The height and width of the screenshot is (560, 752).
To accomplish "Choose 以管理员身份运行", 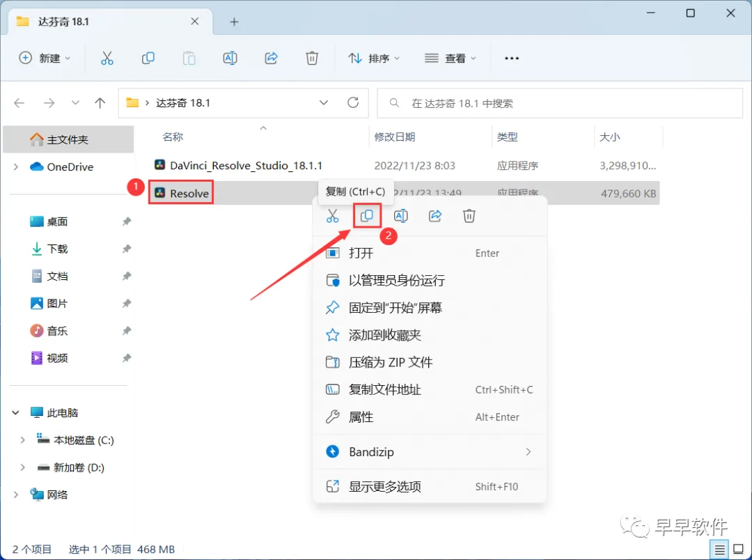I will [429, 280].
